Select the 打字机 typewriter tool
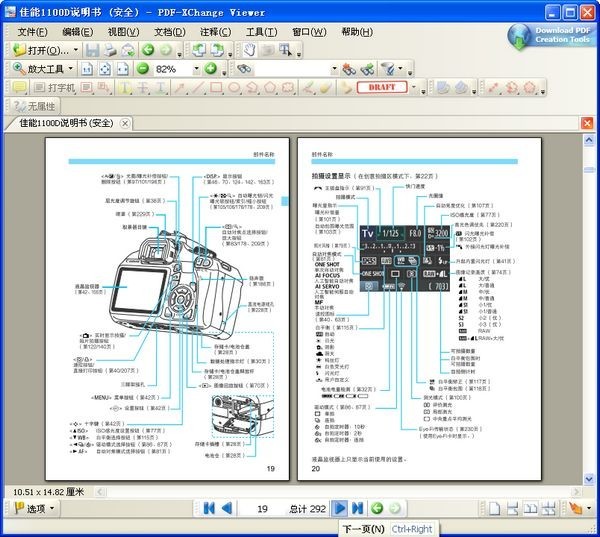The width and height of the screenshot is (600, 537). [x=54, y=88]
